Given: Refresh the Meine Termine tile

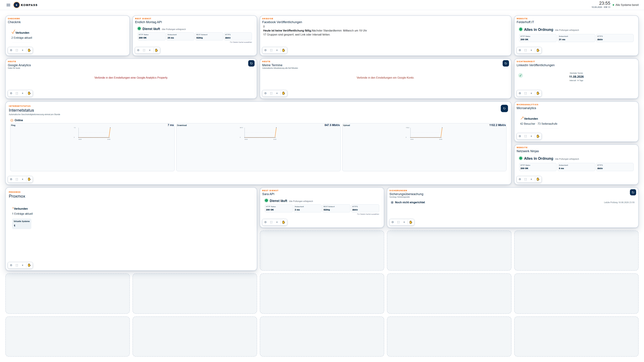Looking at the screenshot, I should [x=505, y=64].
